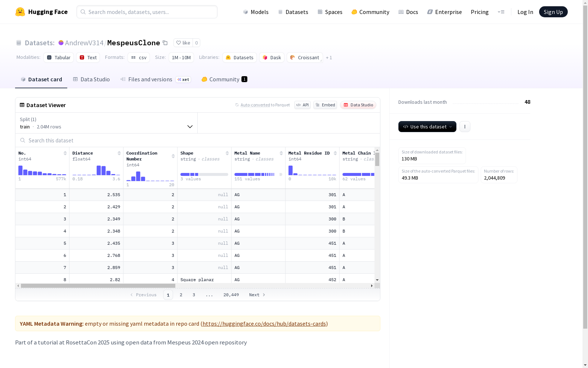The image size is (588, 368).
Task: Sort the Metal Residue ID column
Action: pyautogui.click(x=335, y=153)
